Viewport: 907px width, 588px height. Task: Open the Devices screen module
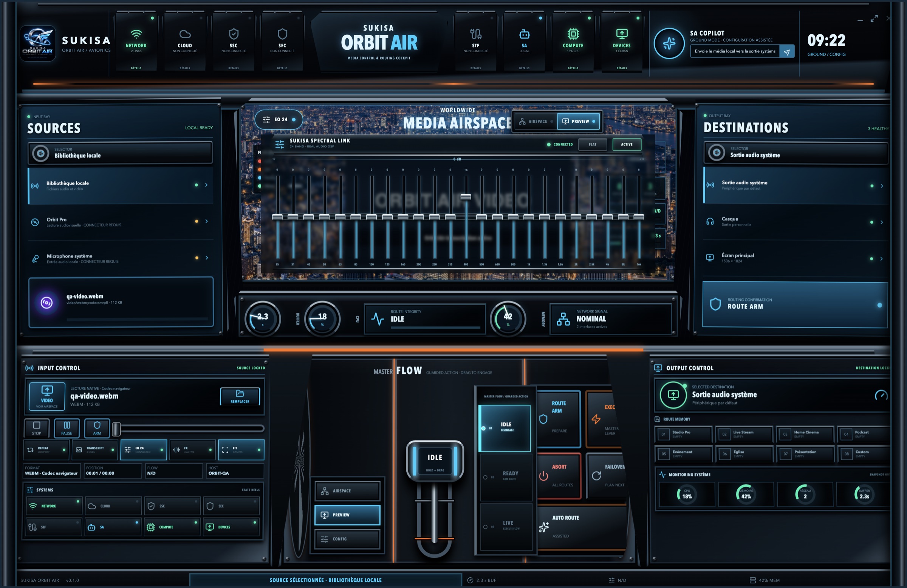point(622,41)
